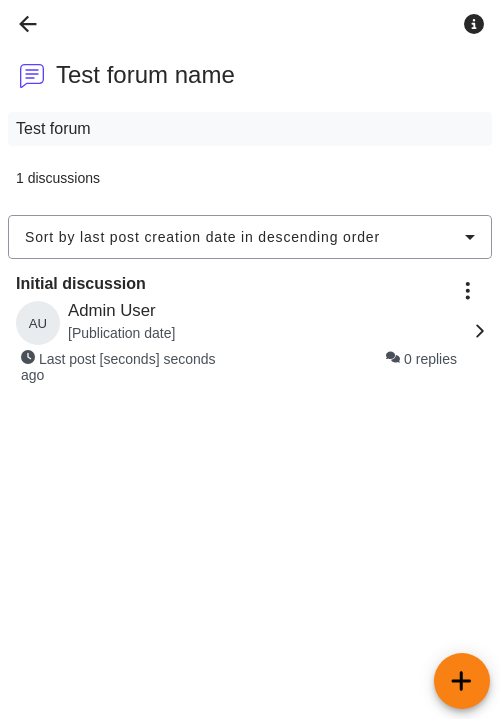The width and height of the screenshot is (500, 720).
Task: Click the Publication date text
Action: [x=122, y=333]
